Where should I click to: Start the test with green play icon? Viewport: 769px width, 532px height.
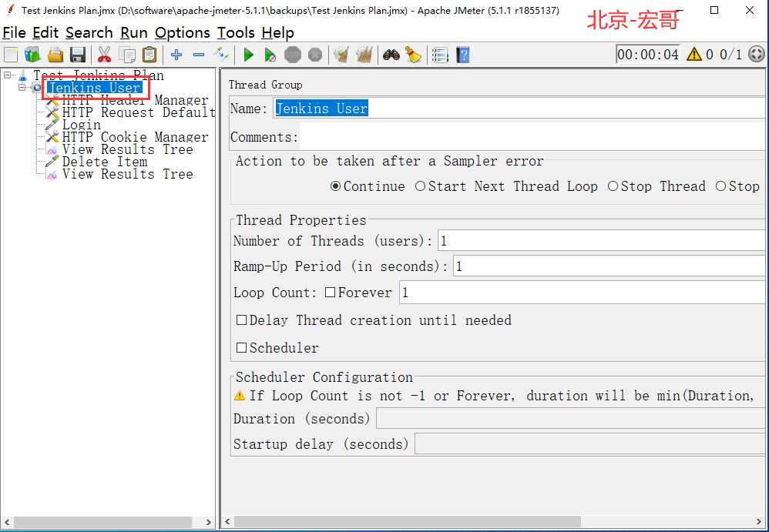(248, 55)
